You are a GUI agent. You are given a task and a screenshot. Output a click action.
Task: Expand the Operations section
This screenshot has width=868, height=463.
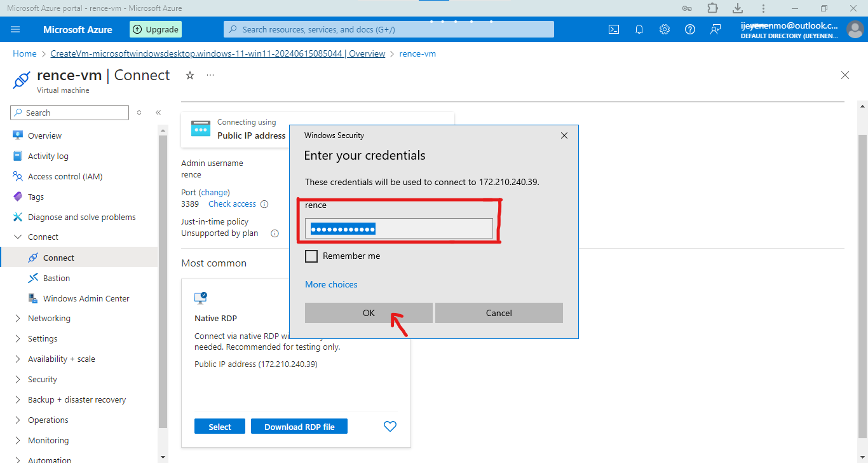[18, 420]
